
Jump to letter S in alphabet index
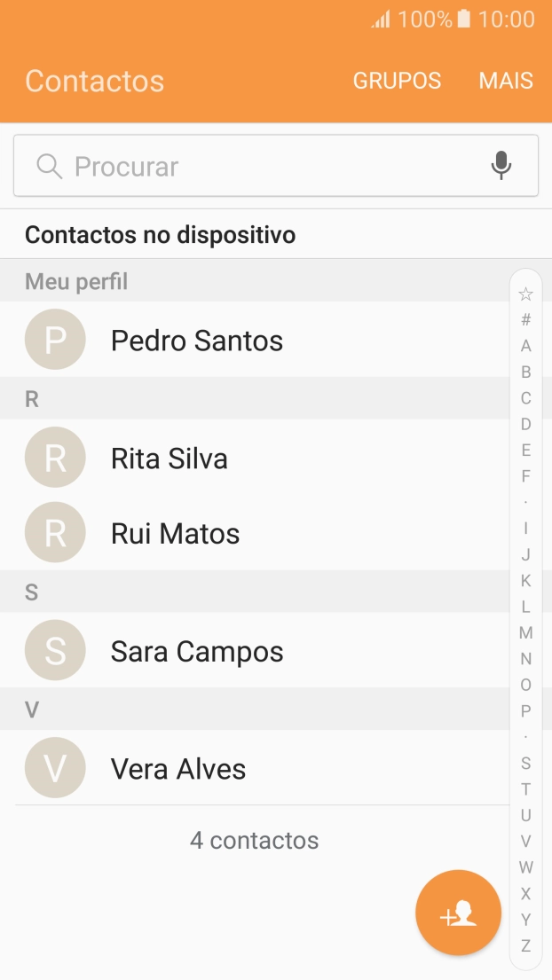525,761
